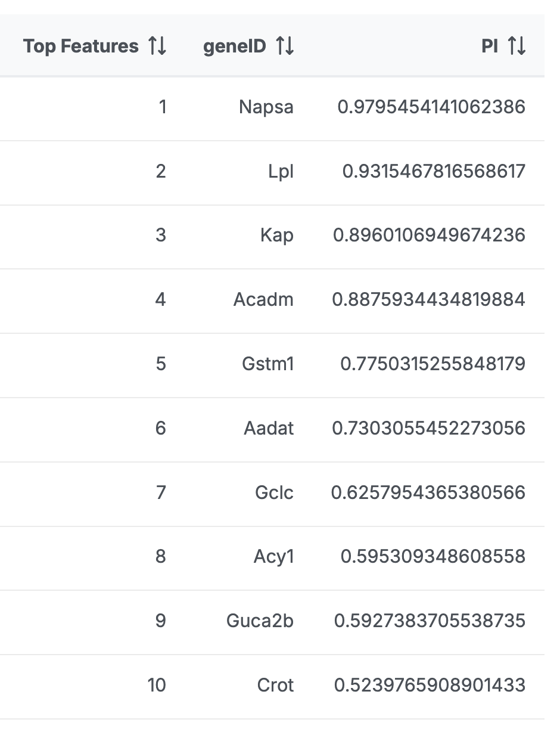Image resolution: width=560 pixels, height=744 pixels.
Task: Select the Napsa gene cell
Action: tap(266, 107)
